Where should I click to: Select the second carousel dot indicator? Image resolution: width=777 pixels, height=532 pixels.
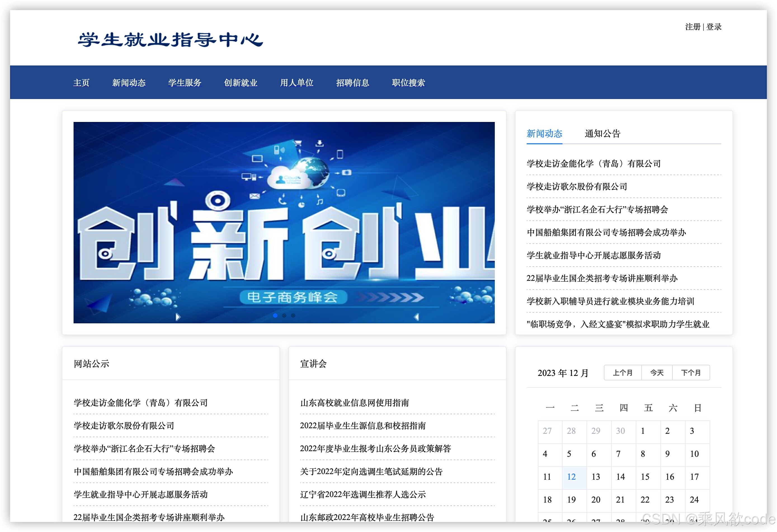click(284, 315)
